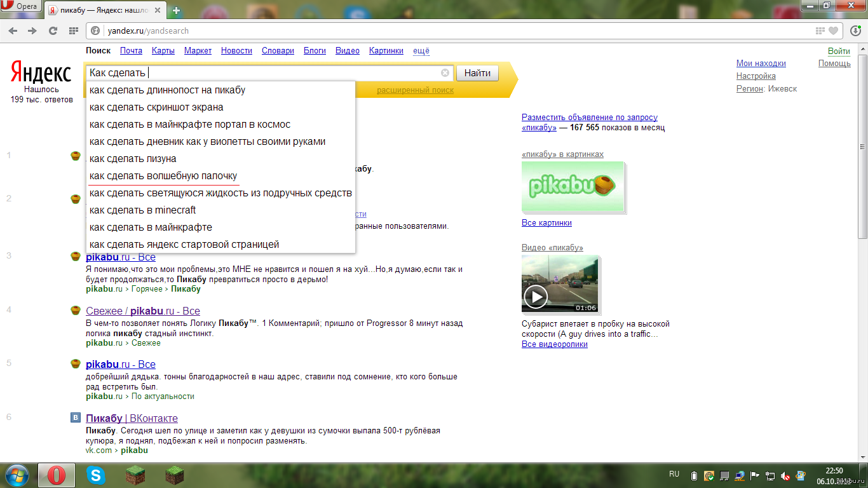Change region via the Регион link
This screenshot has height=488, width=868.
(x=750, y=89)
